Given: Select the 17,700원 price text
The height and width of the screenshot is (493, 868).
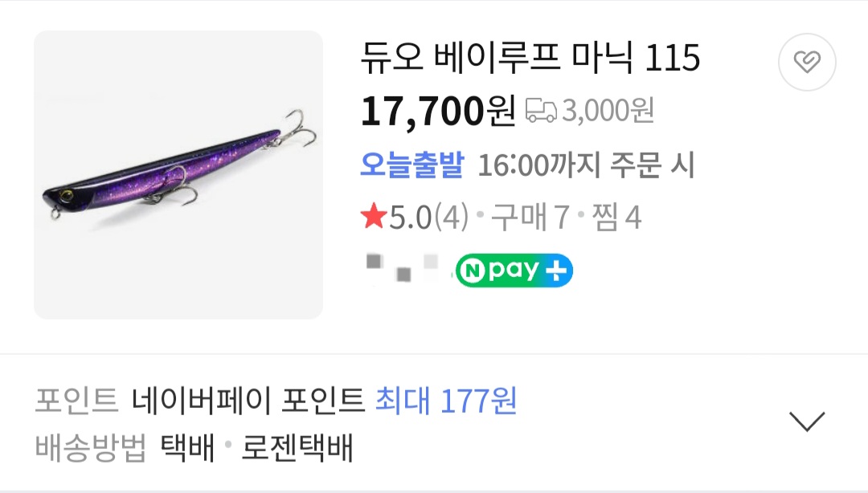Looking at the screenshot, I should click(438, 111).
